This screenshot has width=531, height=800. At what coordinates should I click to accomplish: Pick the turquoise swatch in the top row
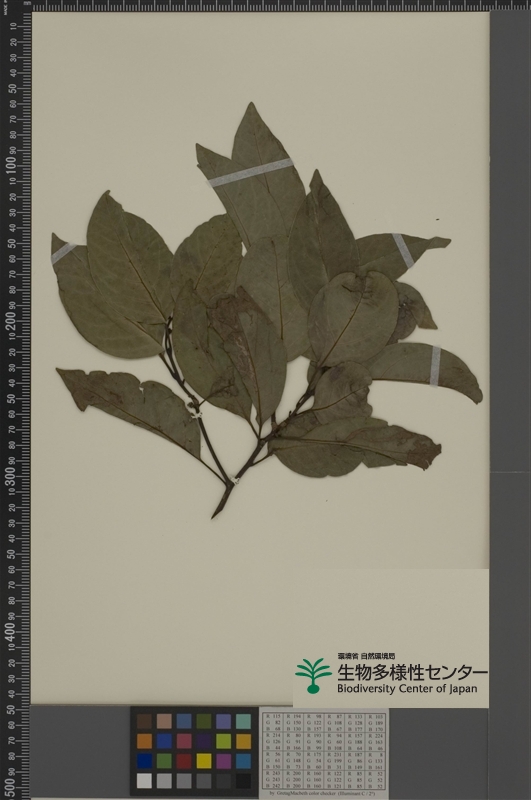(x=243, y=721)
